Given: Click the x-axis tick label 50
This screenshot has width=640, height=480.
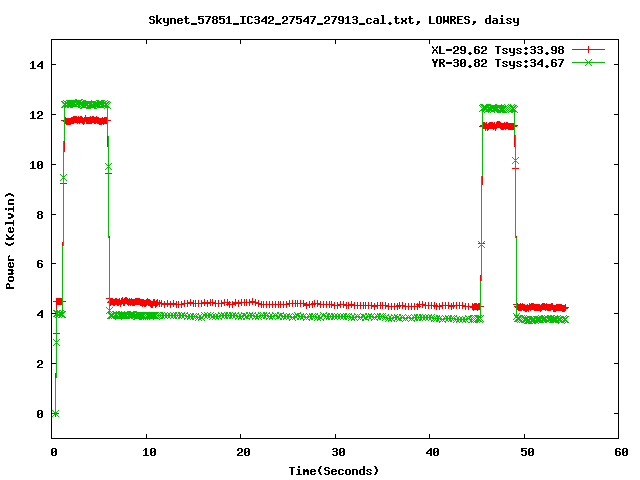Looking at the screenshot, I should (x=527, y=452).
